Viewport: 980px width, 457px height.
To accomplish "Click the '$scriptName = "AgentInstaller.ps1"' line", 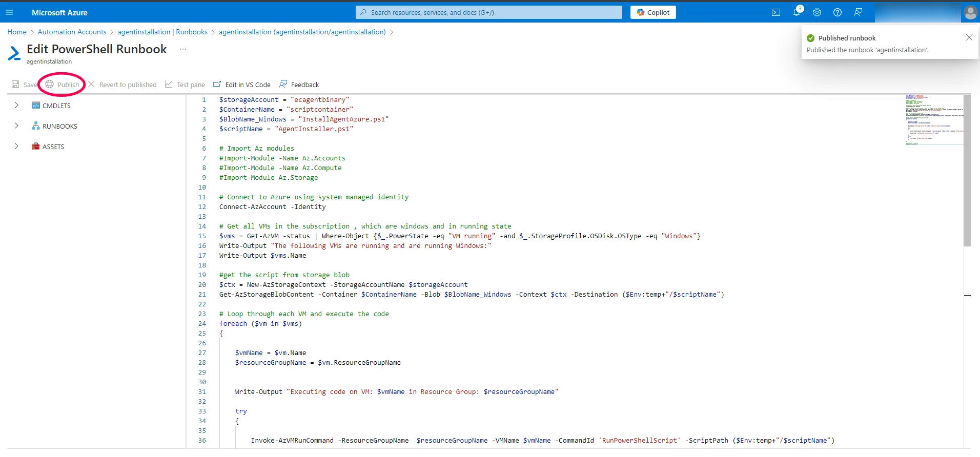I will (x=287, y=129).
